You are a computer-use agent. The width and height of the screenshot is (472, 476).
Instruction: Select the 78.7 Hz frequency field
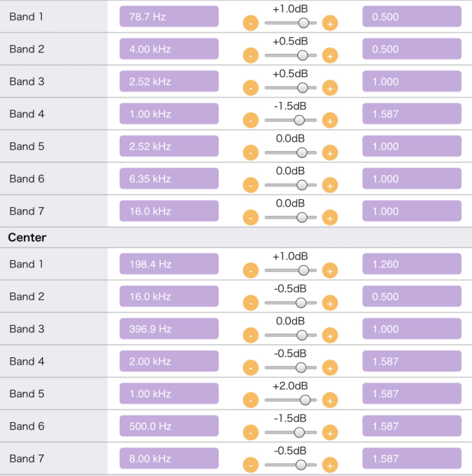(169, 17)
